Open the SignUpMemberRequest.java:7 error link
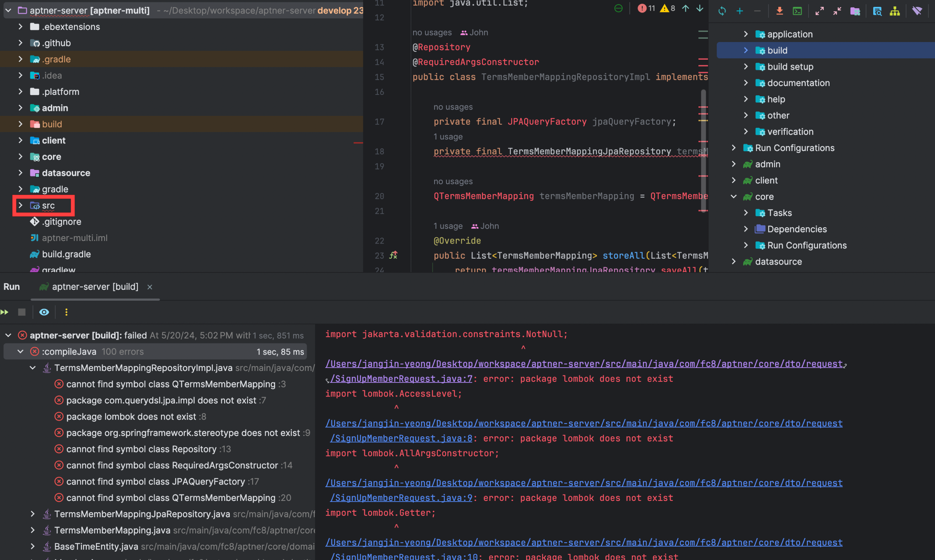The width and height of the screenshot is (935, 560). click(401, 379)
